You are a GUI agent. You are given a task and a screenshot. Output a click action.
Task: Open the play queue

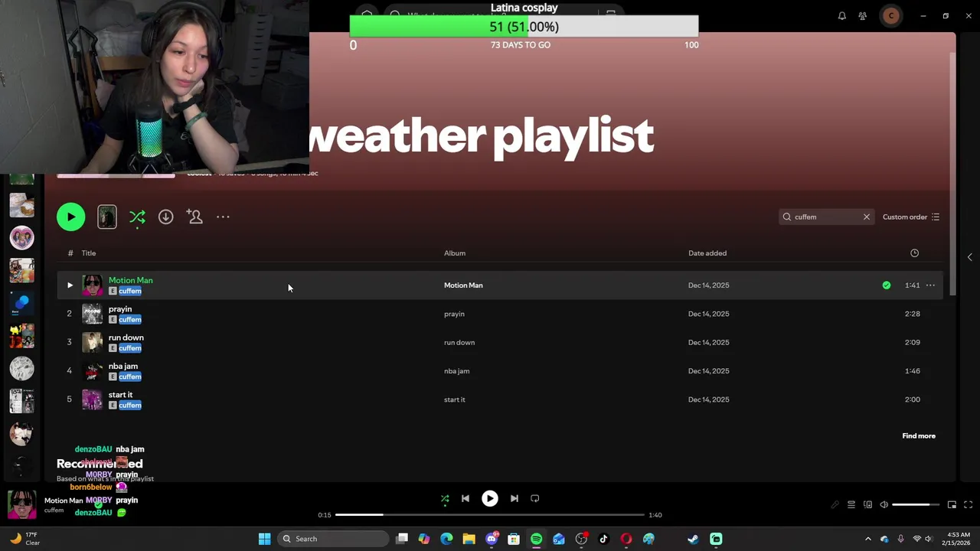tap(851, 504)
